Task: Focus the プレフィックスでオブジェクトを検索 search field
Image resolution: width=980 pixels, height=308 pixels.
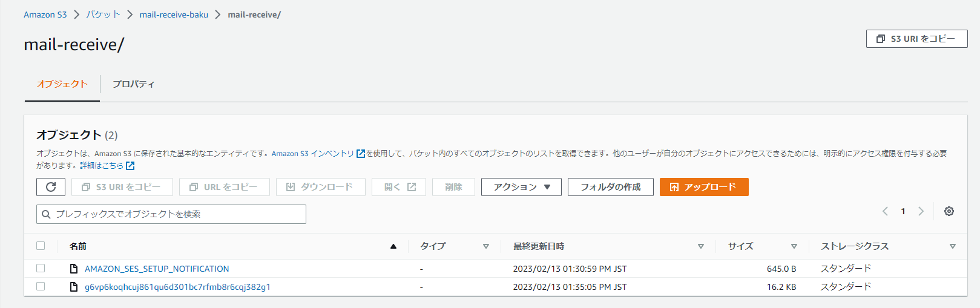Action: (171, 214)
